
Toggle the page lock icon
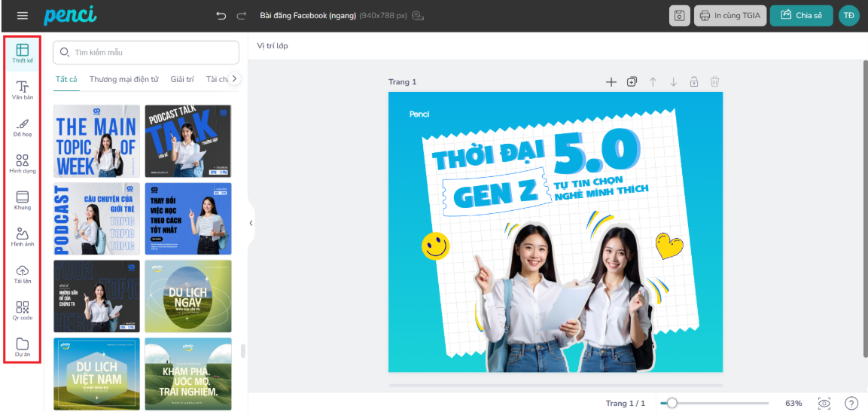point(694,82)
